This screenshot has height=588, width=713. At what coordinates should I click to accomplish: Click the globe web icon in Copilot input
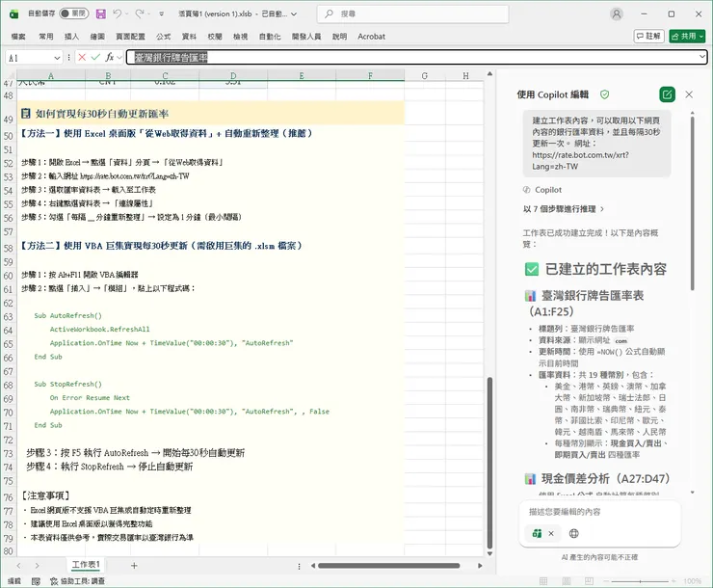pos(574,533)
